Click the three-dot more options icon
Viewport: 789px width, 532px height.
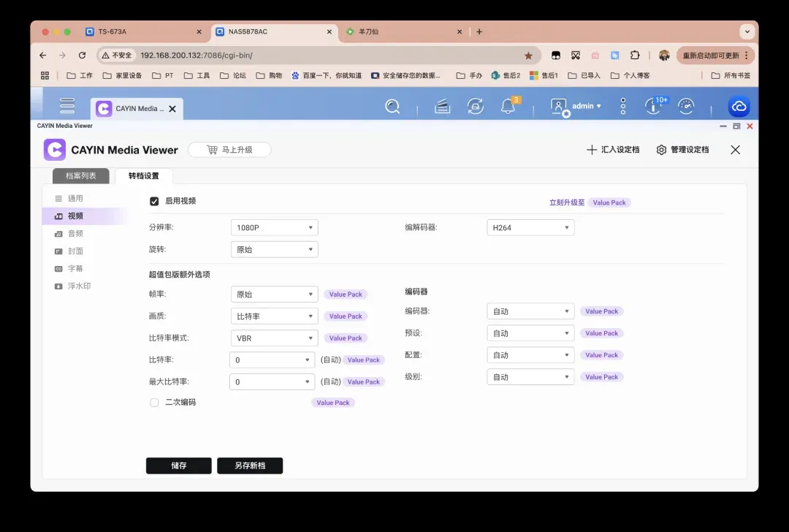[623, 107]
